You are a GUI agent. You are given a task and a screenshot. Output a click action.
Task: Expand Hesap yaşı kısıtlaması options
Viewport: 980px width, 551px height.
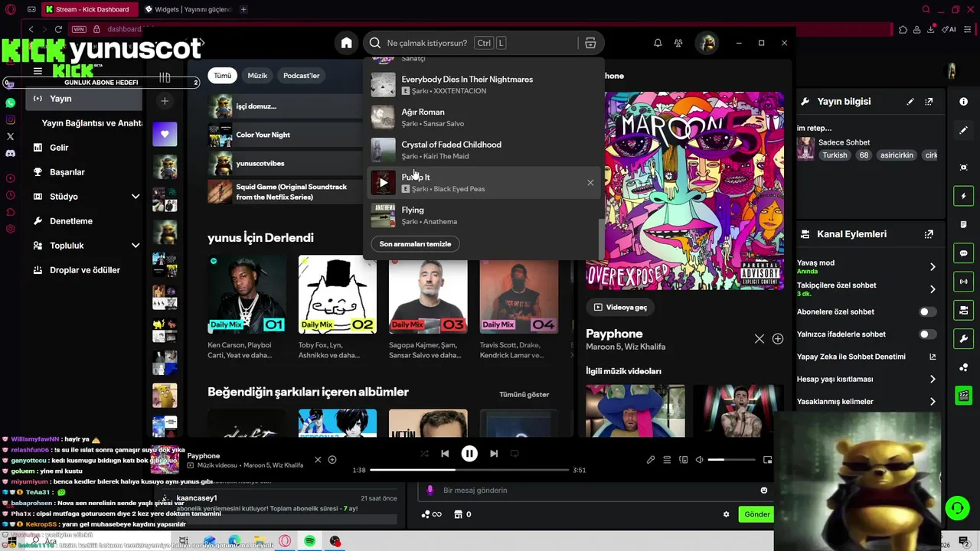(933, 379)
